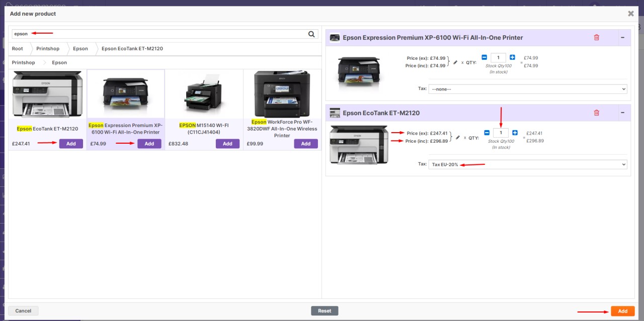
Task: Open Epson in the category path
Action: [59, 63]
